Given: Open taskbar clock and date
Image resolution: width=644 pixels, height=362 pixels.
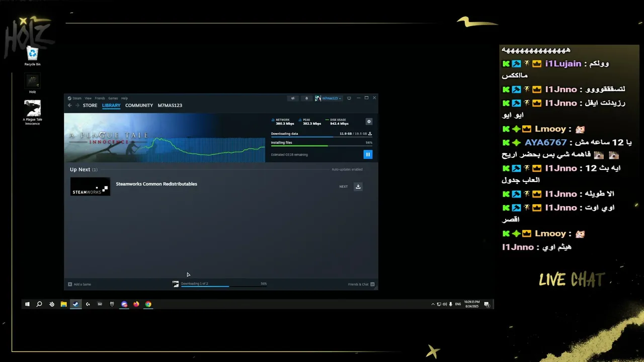Looking at the screenshot, I should [471, 304].
